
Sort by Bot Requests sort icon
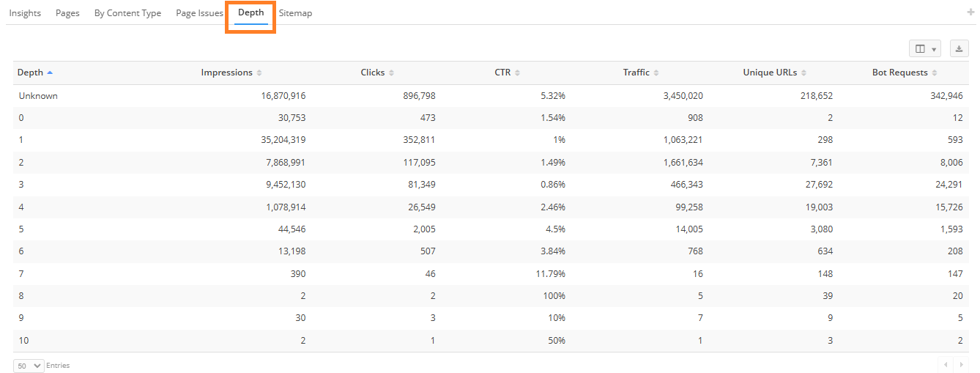[x=935, y=73]
